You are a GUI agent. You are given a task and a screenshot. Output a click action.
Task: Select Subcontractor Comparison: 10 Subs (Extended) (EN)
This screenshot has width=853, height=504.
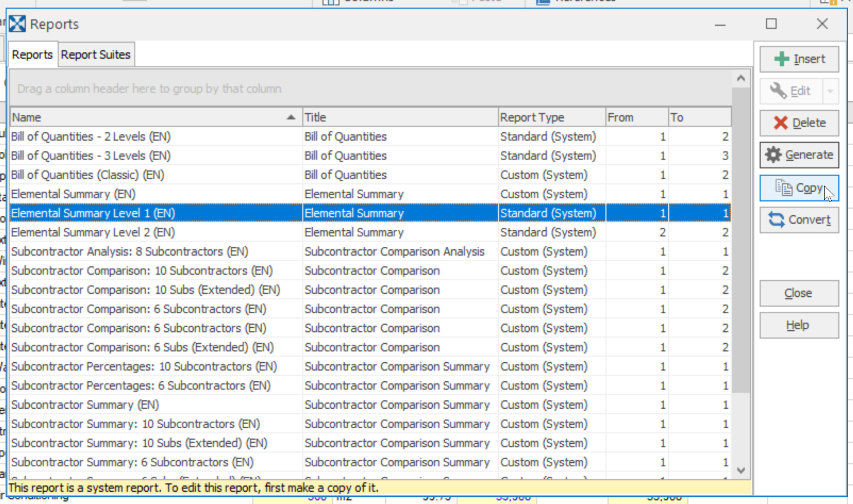pos(370,290)
